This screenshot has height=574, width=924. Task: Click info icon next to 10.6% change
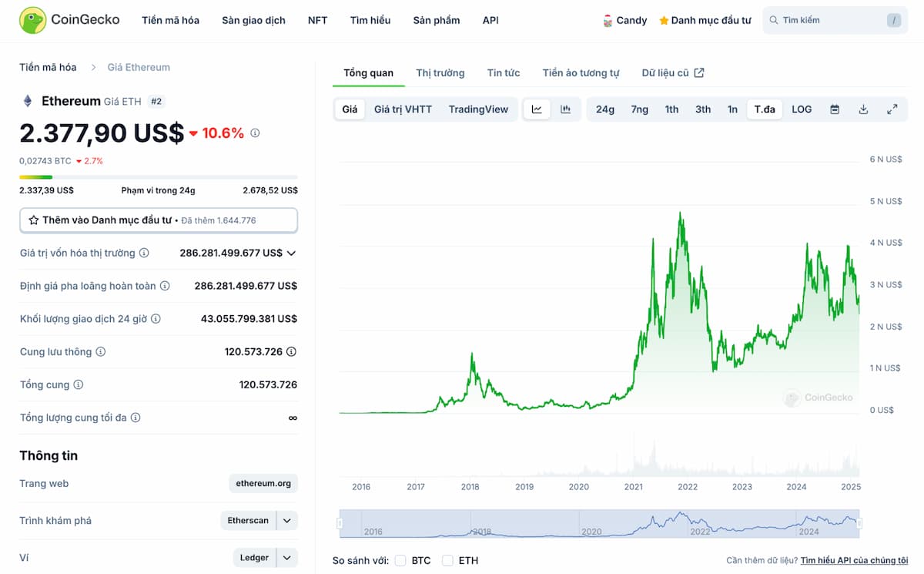255,133
